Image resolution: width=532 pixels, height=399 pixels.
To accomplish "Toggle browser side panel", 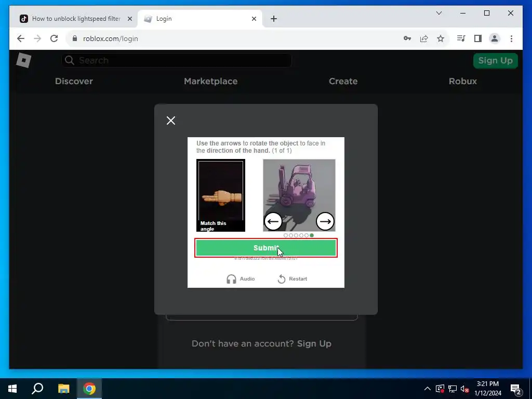I will pos(478,38).
